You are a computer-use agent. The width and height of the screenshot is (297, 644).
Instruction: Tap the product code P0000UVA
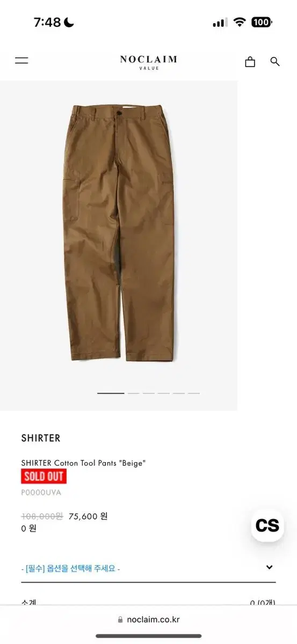click(x=41, y=492)
